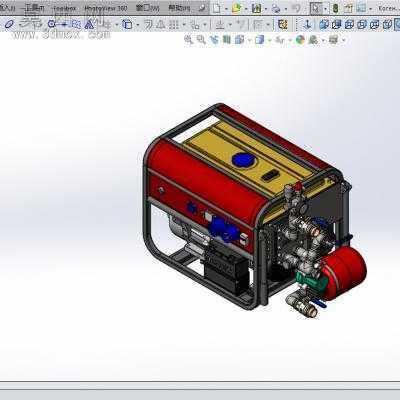
Task: Return to the previous view
Action: tap(214, 40)
